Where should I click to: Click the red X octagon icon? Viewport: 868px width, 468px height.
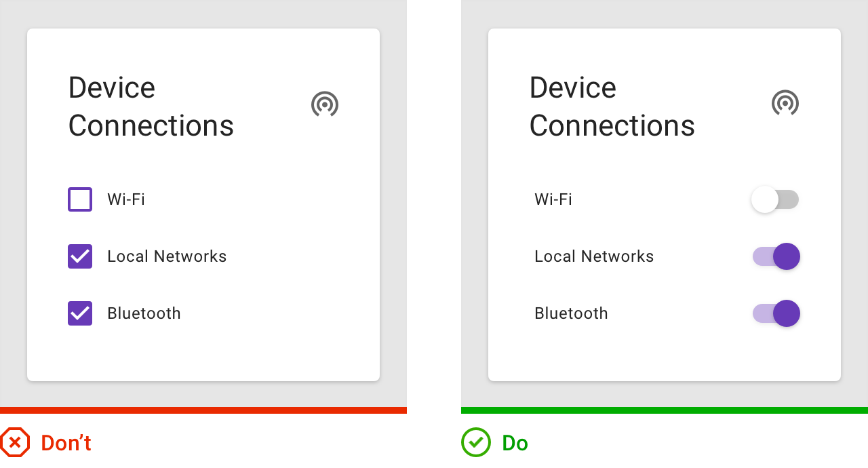pyautogui.click(x=15, y=443)
